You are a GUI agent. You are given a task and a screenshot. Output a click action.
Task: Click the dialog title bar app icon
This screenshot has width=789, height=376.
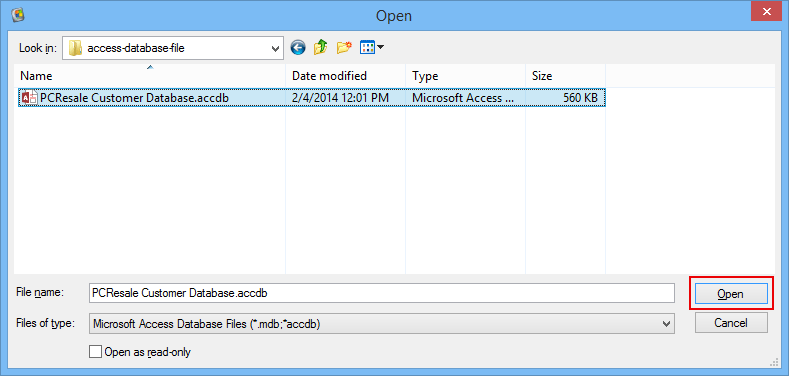point(17,14)
